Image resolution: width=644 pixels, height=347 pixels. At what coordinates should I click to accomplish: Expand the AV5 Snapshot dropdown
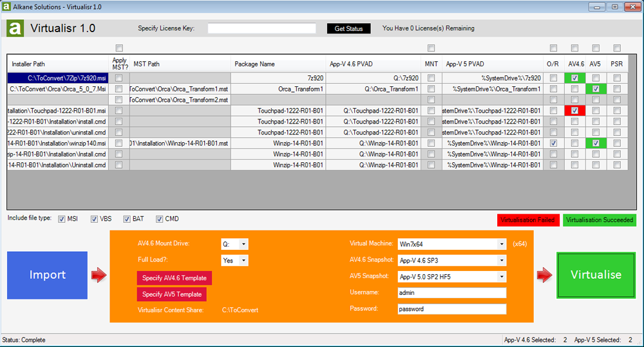click(x=502, y=277)
